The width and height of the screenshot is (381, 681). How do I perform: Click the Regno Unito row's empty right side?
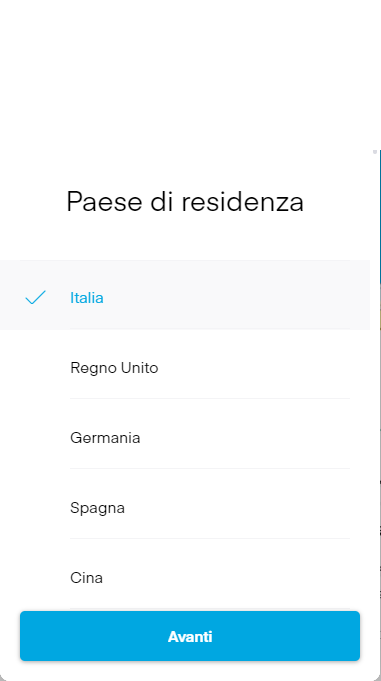[x=261, y=368]
